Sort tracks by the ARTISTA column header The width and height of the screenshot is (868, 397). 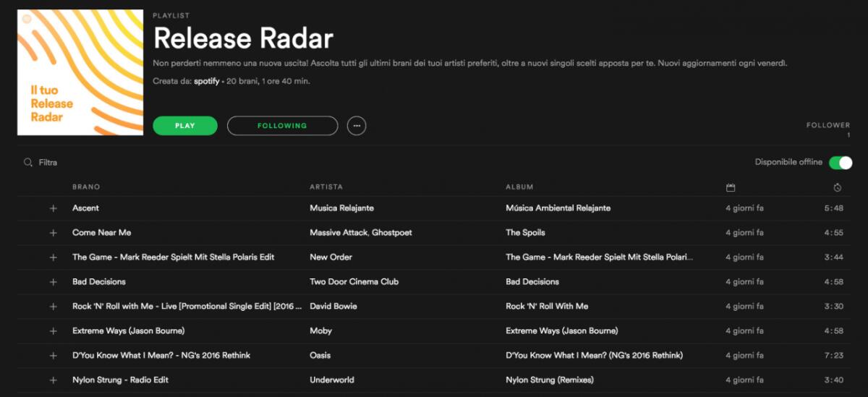click(326, 187)
